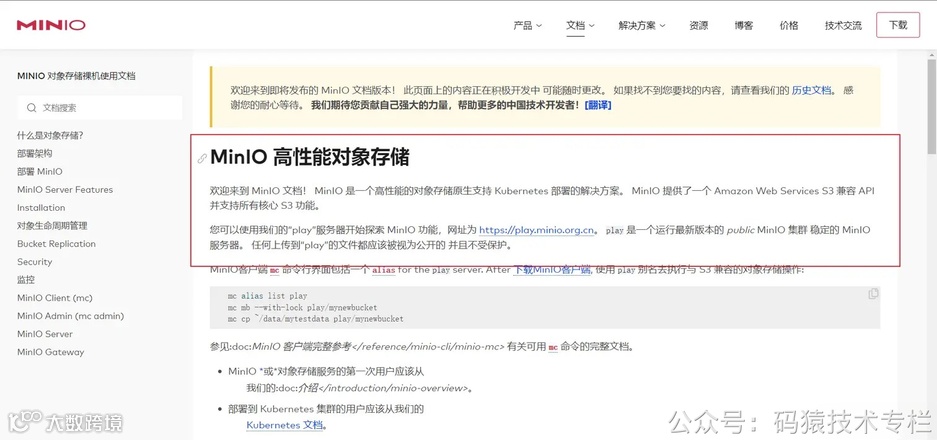
Task: Open the 技术交流 menu item
Action: point(843,26)
